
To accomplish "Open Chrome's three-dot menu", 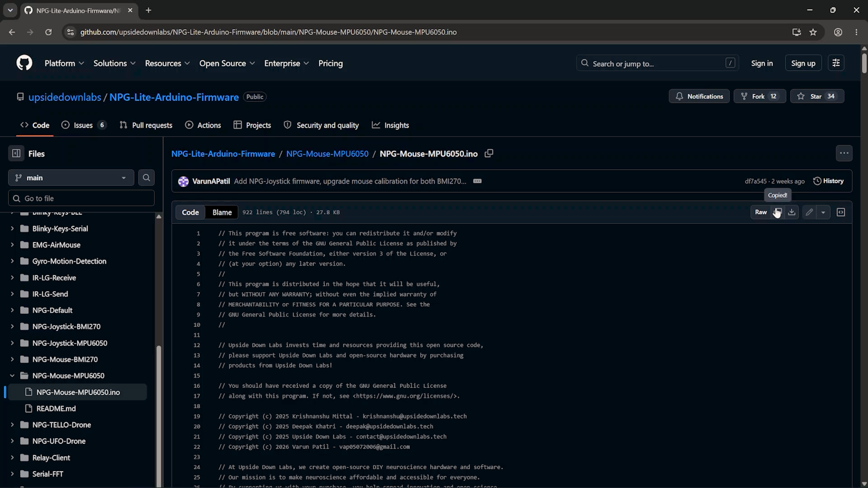I will click(856, 32).
